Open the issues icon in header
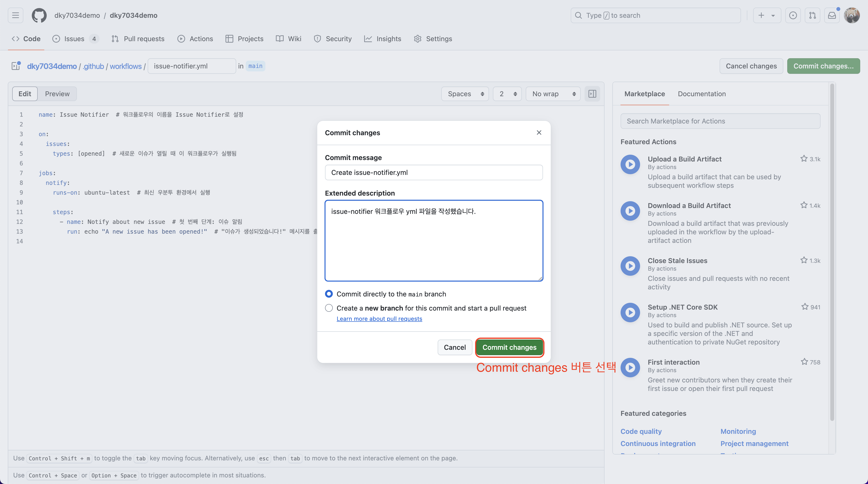This screenshot has height=484, width=868. click(793, 16)
